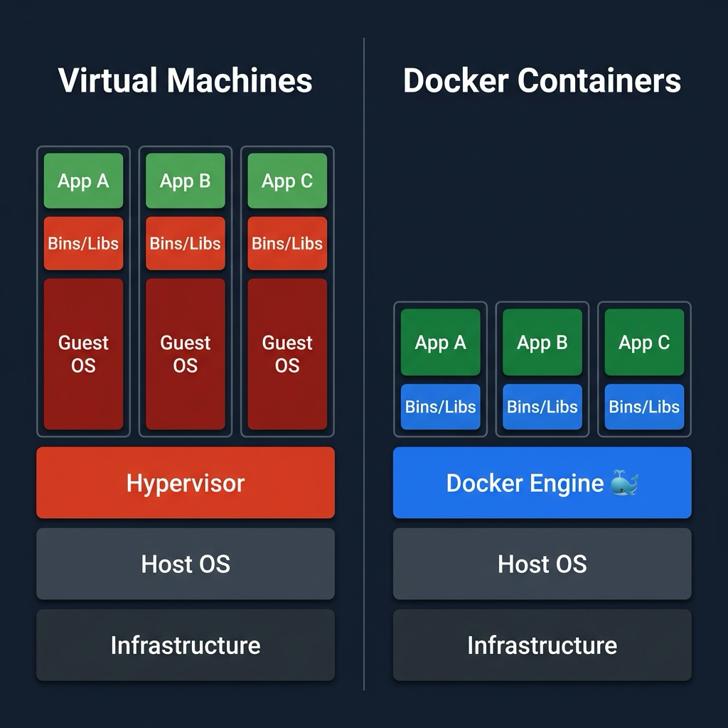Click the Host OS layer under Hypervisor
The width and height of the screenshot is (728, 728).
pyautogui.click(x=186, y=564)
